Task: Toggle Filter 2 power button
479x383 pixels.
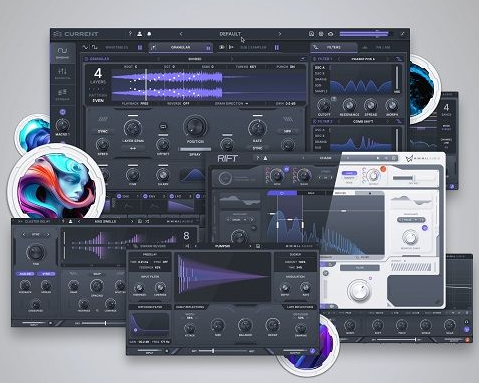Action: 314,122
